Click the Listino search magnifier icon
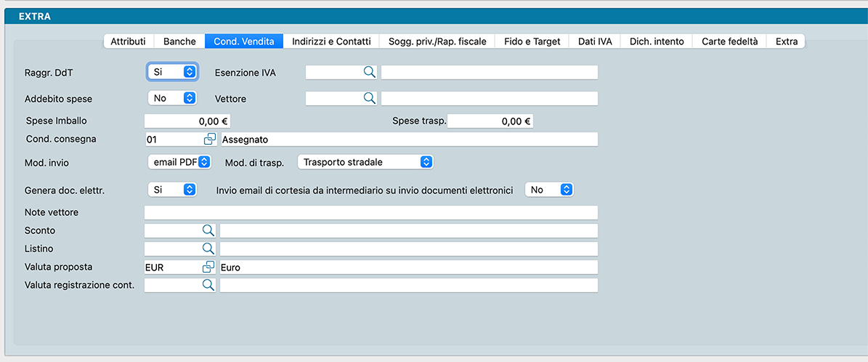868x362 pixels. pyautogui.click(x=208, y=249)
